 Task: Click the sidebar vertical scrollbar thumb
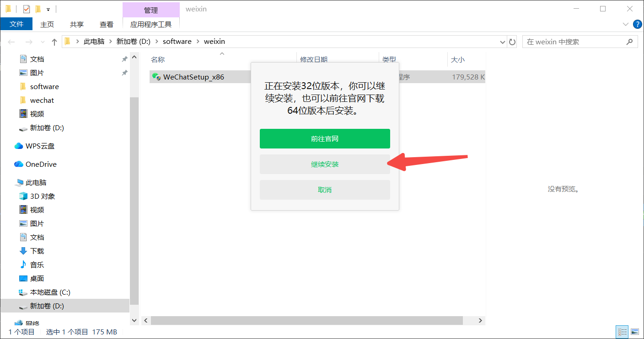(134, 201)
